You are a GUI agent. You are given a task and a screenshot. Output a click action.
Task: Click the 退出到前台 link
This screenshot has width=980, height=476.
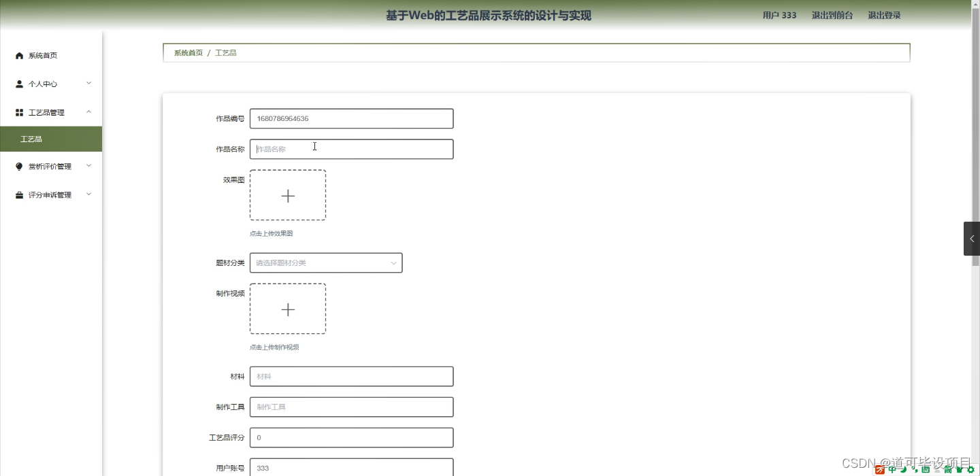(x=832, y=14)
